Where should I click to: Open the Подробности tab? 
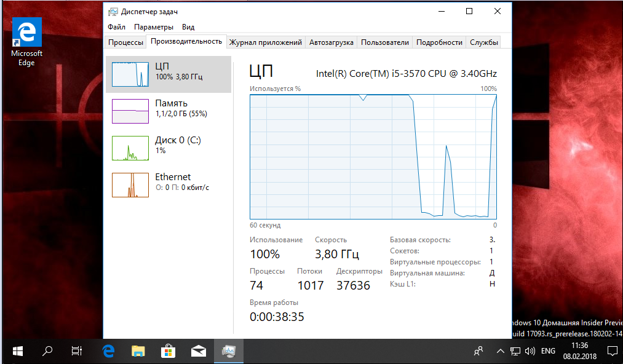(439, 42)
